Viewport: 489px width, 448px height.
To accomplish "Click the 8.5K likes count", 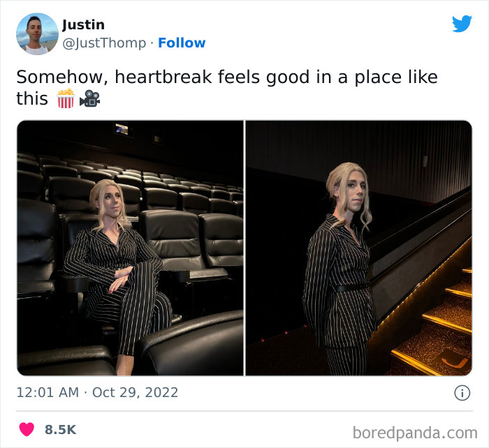I will (x=60, y=430).
